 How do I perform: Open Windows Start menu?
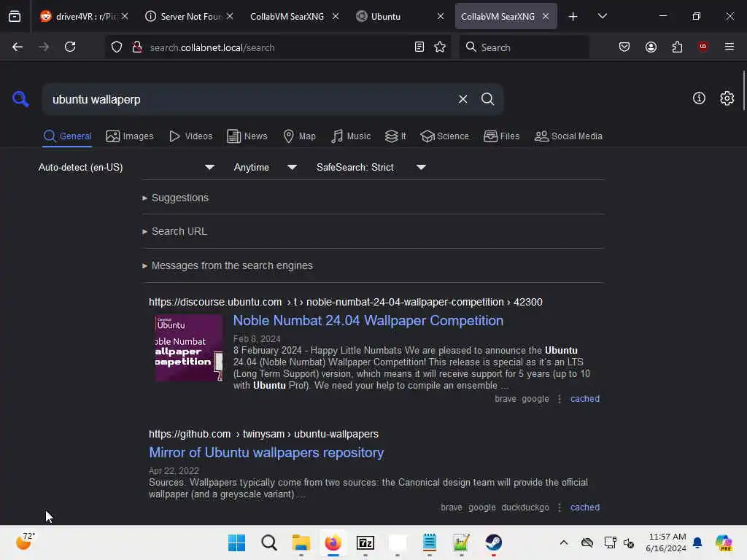pos(236,542)
